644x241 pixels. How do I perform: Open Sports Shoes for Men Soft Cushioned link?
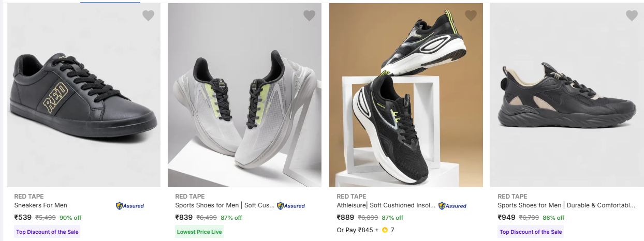click(x=225, y=205)
